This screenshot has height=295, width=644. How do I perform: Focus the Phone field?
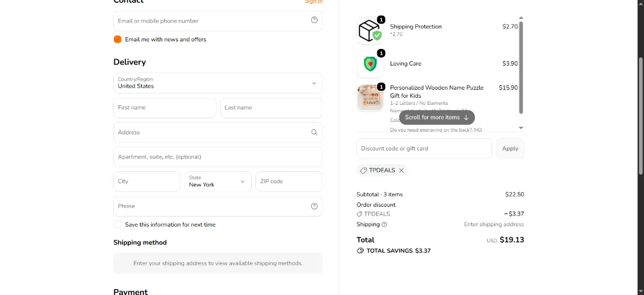tap(218, 206)
